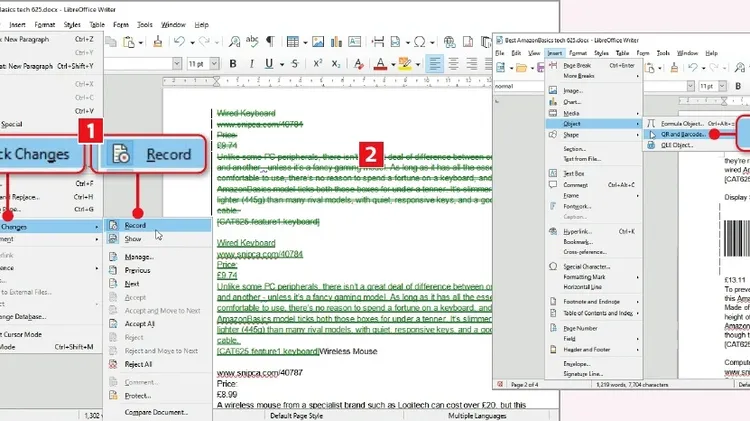The height and width of the screenshot is (421, 750).
Task: Open font size dropdown in right window
Action: pos(722,86)
